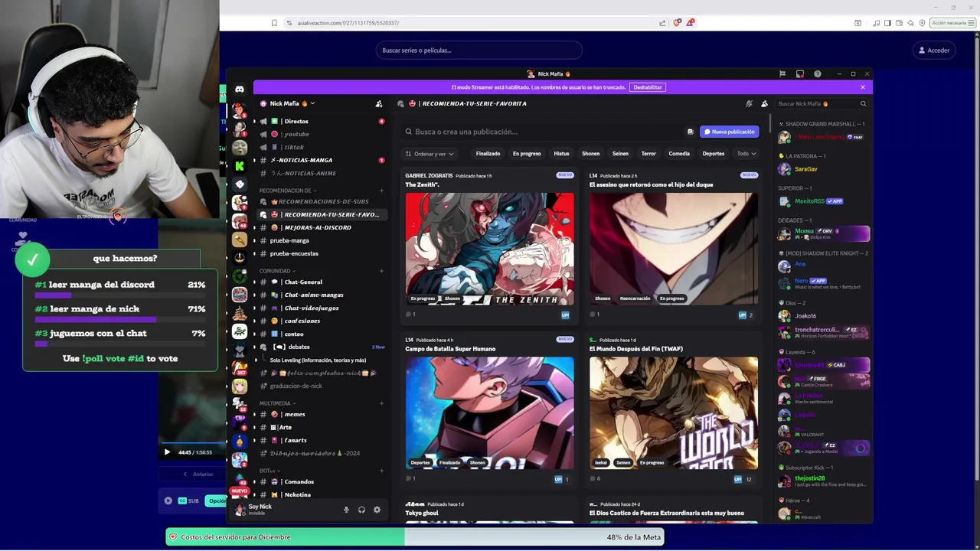Add channel to MULTIMEDIA category
The width and height of the screenshot is (980, 551).
coord(381,403)
